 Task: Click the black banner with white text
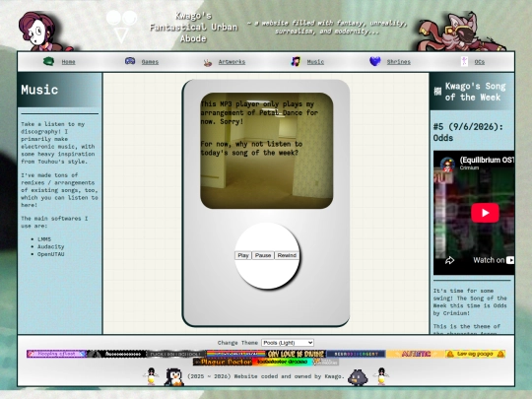click(x=116, y=354)
